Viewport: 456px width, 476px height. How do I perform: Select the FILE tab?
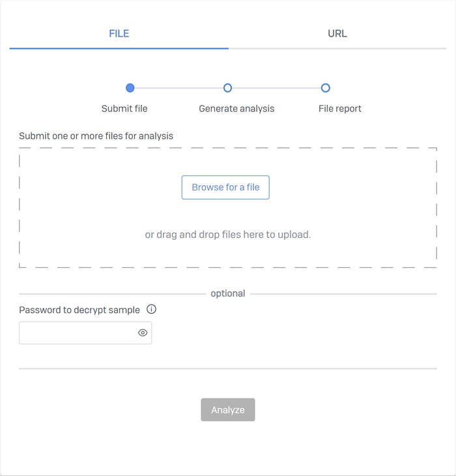tap(119, 33)
